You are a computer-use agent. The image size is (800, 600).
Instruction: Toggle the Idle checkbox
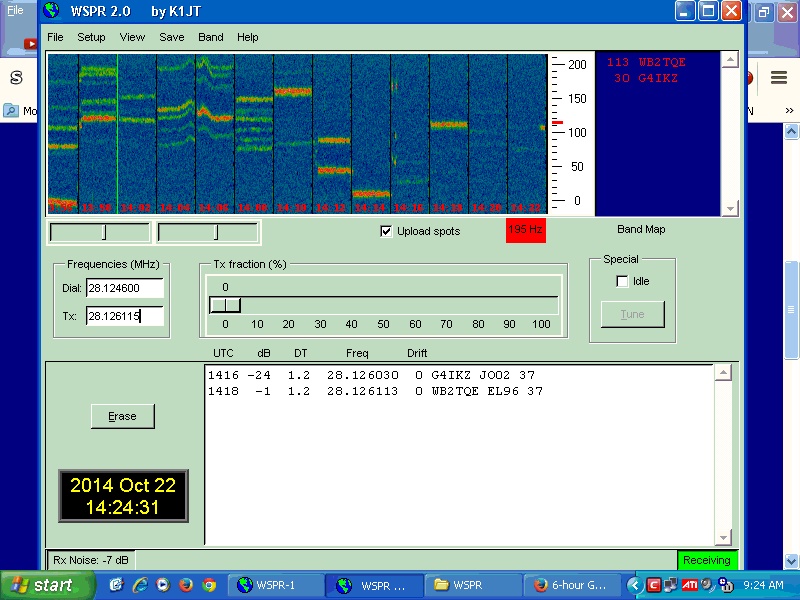point(622,281)
